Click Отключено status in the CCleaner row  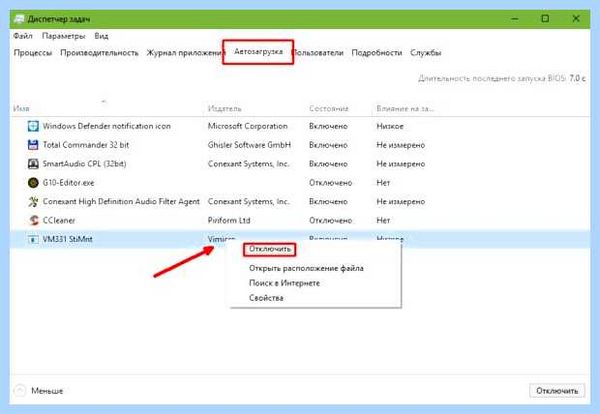click(x=331, y=220)
